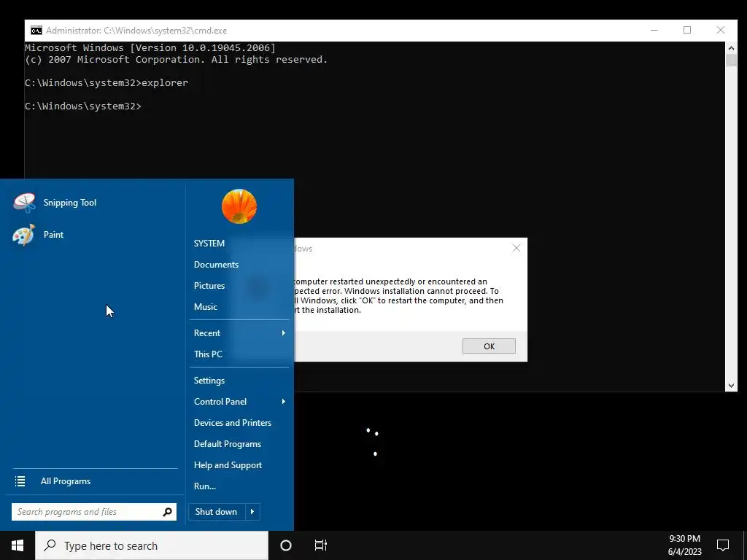Open Pictures in start menu
Image resolution: width=747 pixels, height=560 pixels.
pyautogui.click(x=209, y=286)
